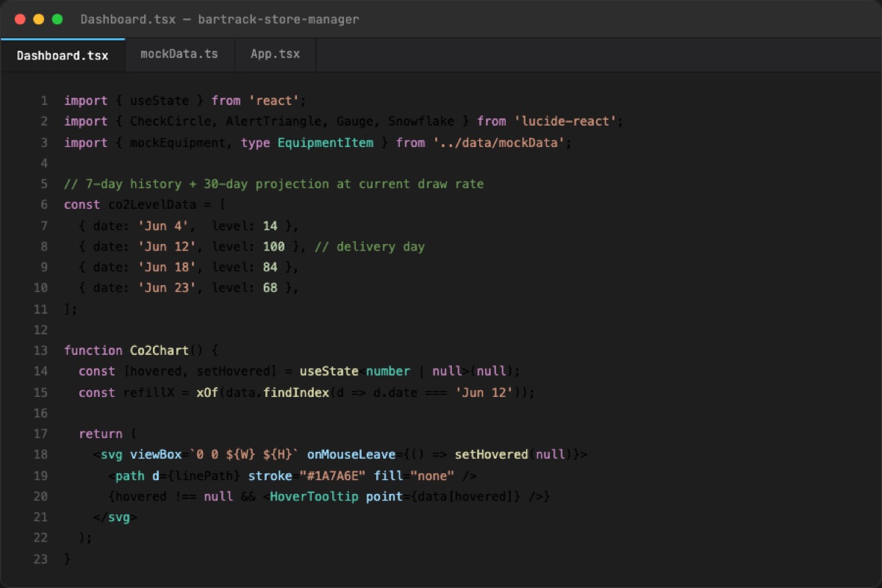Open the App.tsx tab
Viewport: 882px width, 588px height.
coord(276,54)
